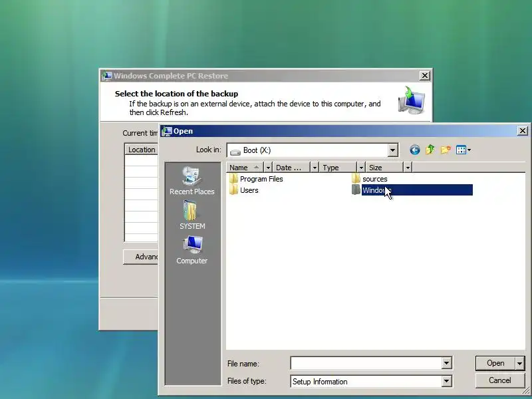The image size is (532, 399).
Task: Close the Windows Complete PC Restore window
Action: click(425, 76)
